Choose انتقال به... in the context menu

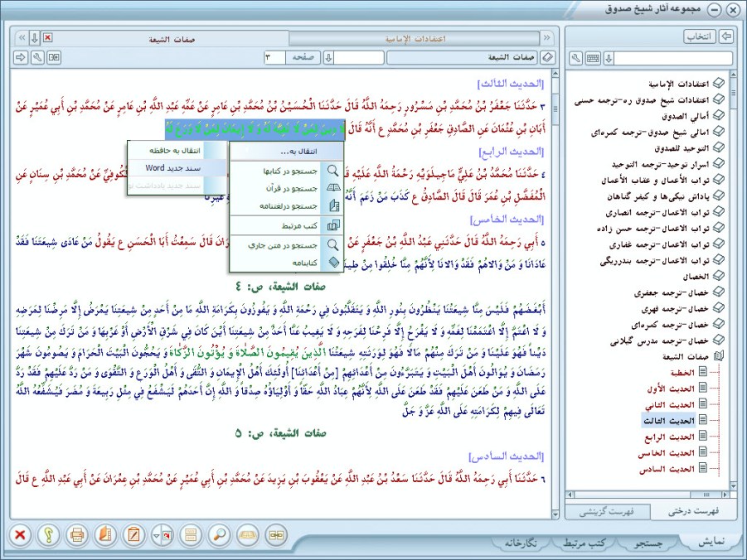click(x=286, y=152)
